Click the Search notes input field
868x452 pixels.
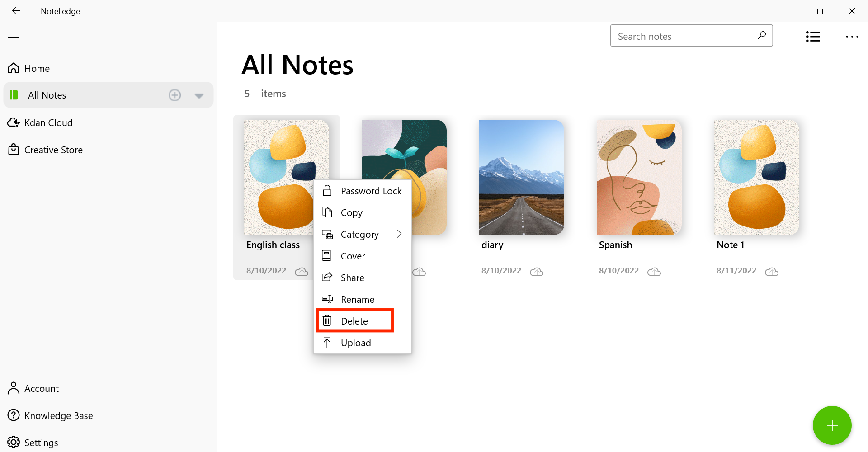click(x=691, y=36)
